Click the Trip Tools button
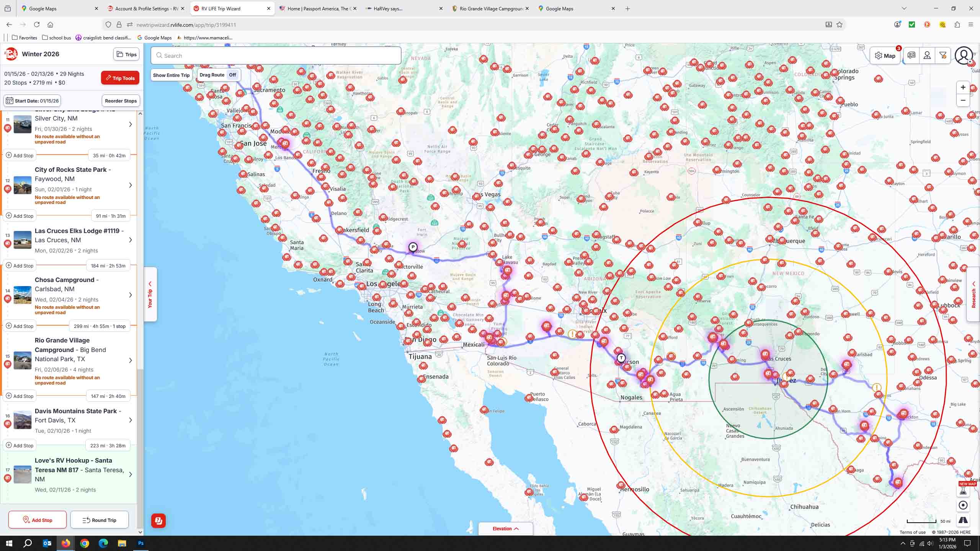This screenshot has width=980, height=551. 120,78
